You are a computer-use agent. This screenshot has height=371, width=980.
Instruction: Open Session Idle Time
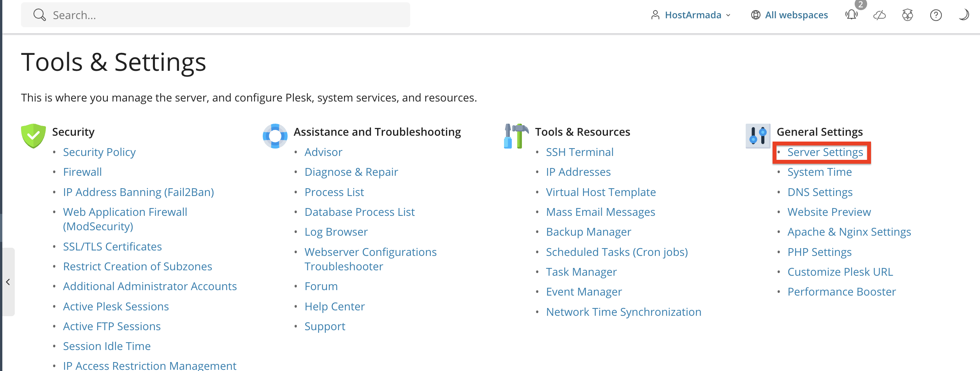click(107, 346)
